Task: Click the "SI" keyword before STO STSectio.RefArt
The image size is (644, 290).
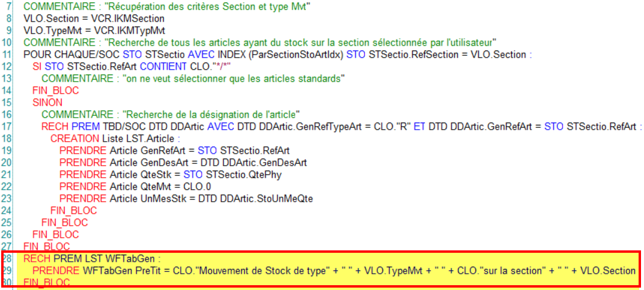Action: point(37,67)
